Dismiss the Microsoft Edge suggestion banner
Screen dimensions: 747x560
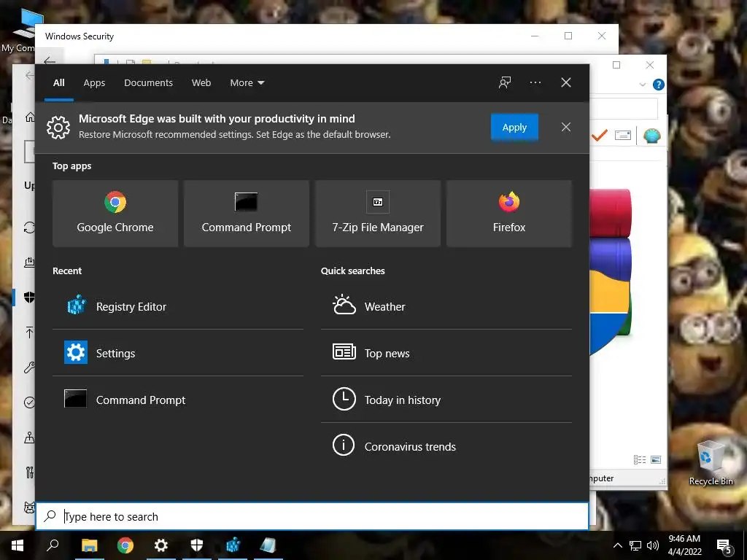tap(565, 127)
